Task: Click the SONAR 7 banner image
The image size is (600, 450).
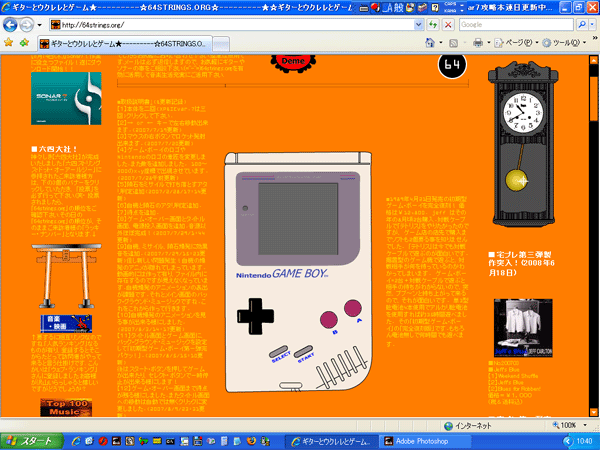Action: (66, 98)
